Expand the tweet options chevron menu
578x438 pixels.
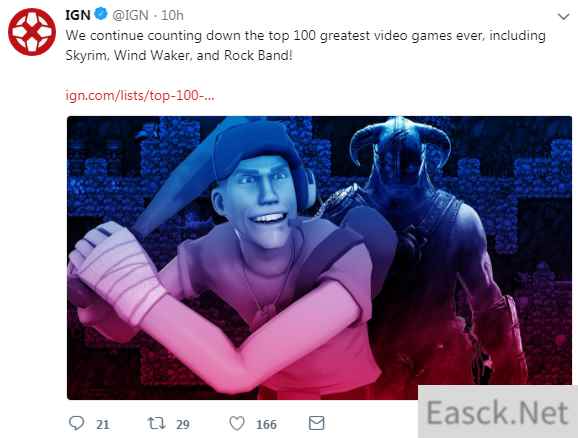click(x=564, y=17)
